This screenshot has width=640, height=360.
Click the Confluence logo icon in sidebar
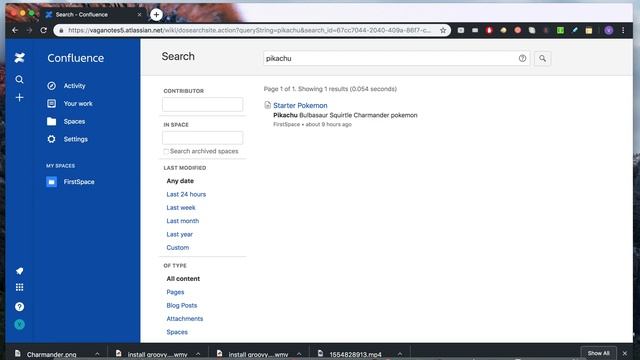[19, 58]
